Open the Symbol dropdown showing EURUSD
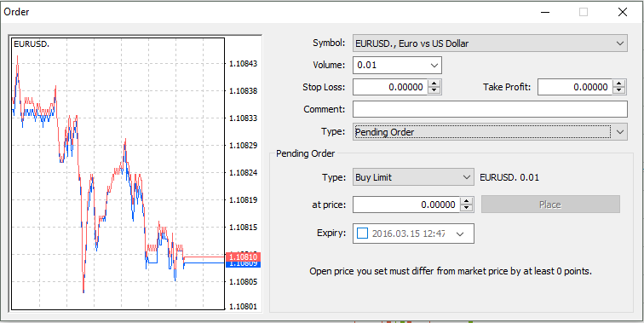This screenshot has height=323, width=644. click(x=490, y=43)
